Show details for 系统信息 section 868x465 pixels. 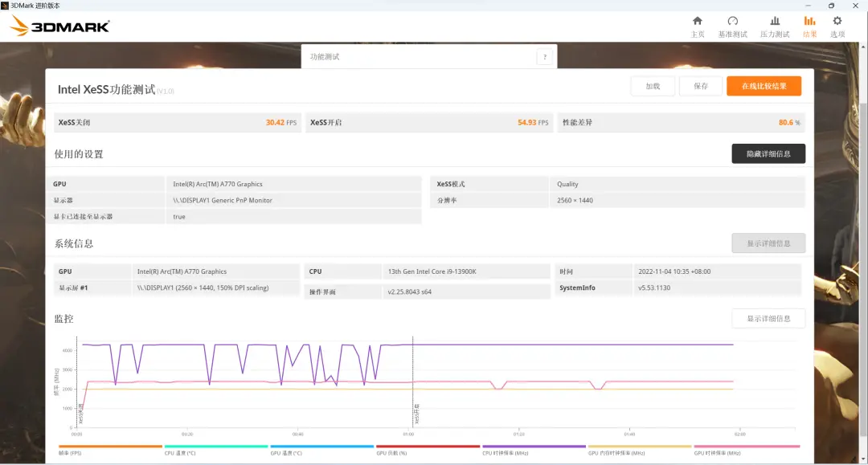point(768,243)
